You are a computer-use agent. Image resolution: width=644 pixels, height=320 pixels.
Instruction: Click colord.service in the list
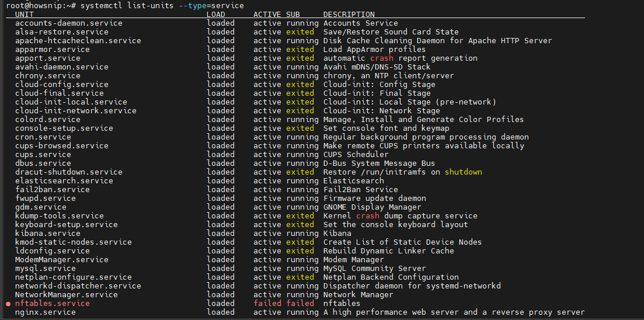pos(48,120)
